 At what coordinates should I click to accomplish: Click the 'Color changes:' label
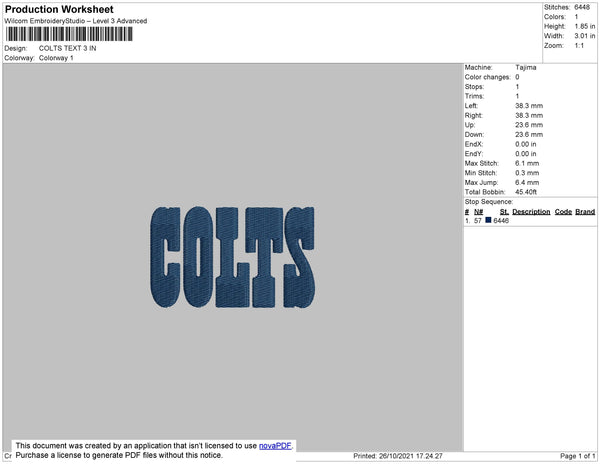point(488,77)
